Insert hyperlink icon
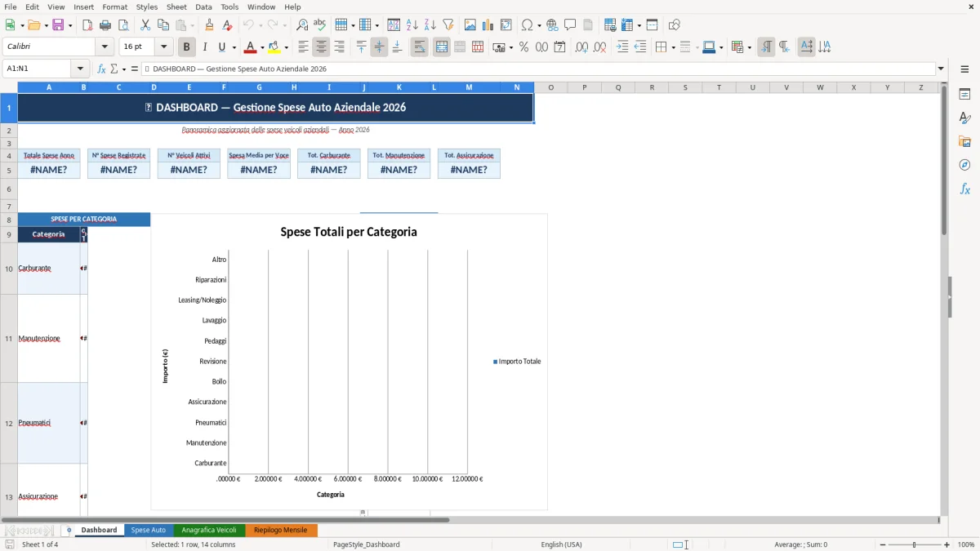Viewport: 980px width, 551px height. tap(552, 25)
